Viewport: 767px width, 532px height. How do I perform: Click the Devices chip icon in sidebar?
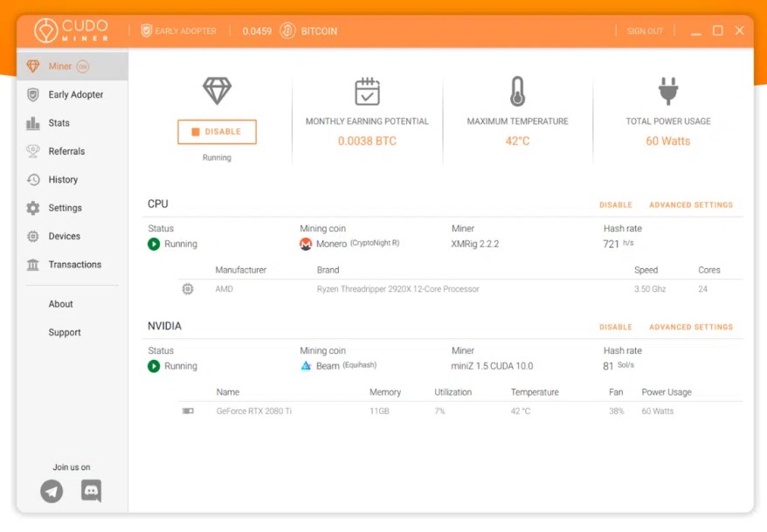33,236
